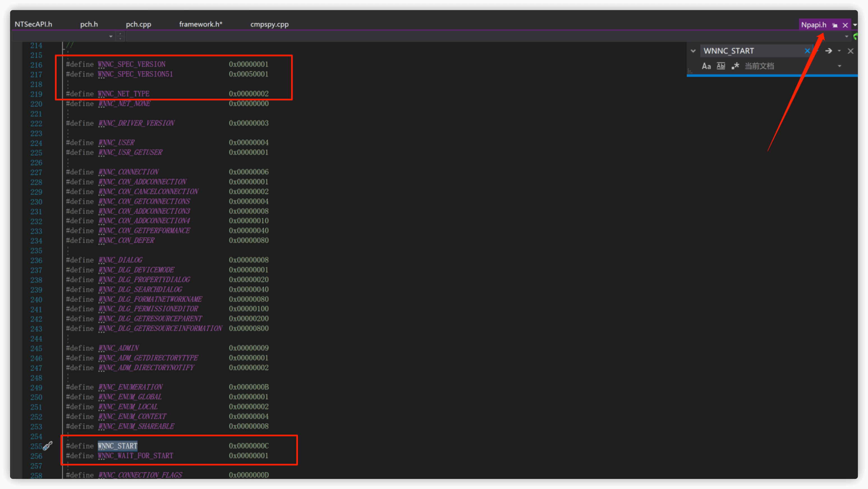The image size is (868, 489).
Task: Click WNNC_USER macro name
Action: [116, 142]
